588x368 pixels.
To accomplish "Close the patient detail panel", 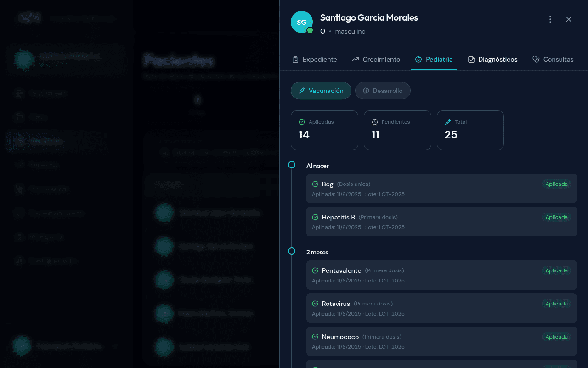I will (569, 19).
